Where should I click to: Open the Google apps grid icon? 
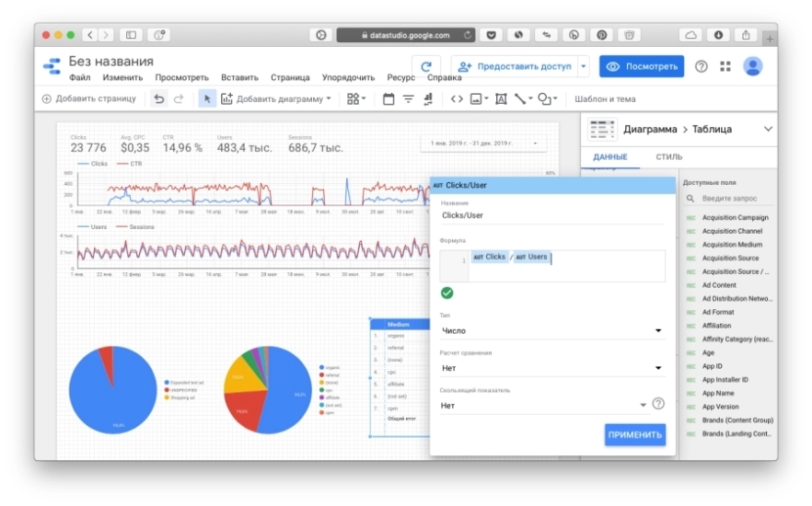coord(725,67)
